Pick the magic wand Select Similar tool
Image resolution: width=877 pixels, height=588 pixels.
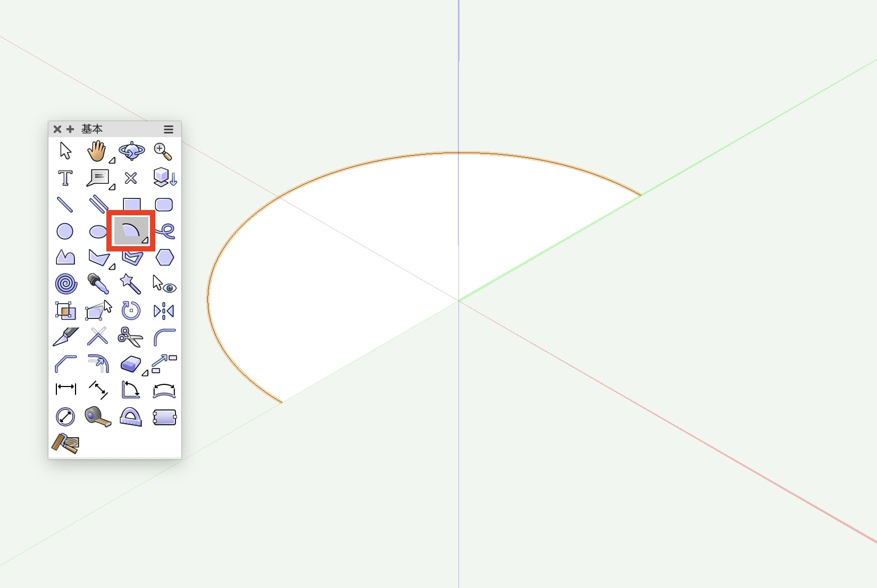pos(130,284)
